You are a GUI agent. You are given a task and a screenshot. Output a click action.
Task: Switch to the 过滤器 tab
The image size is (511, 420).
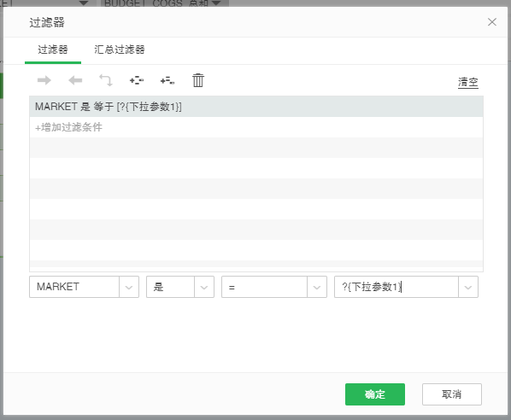tap(53, 50)
